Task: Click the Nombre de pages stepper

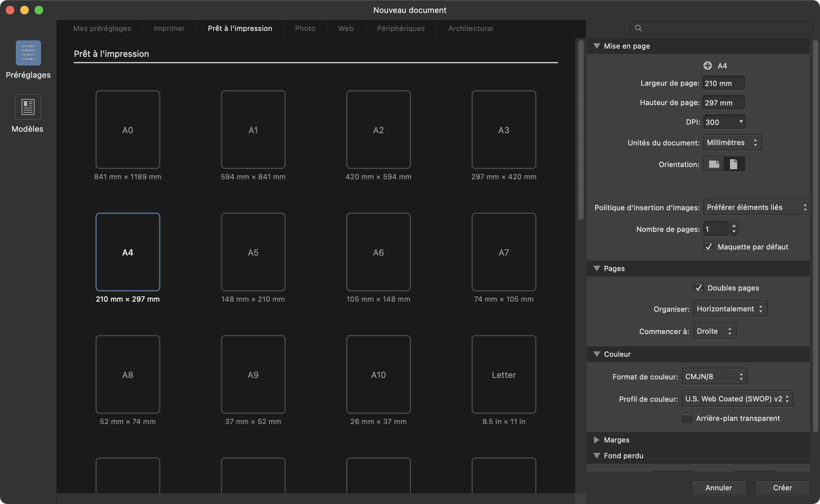Action: [734, 229]
